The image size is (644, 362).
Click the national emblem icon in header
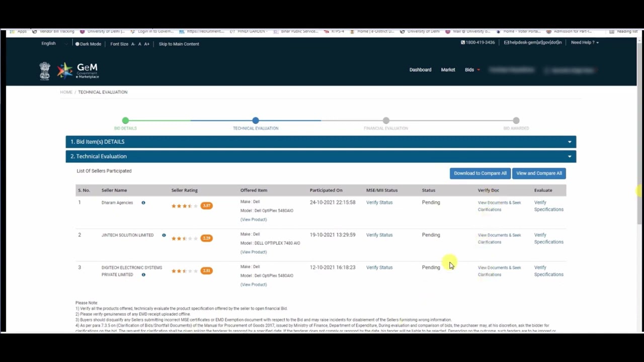pos(45,71)
